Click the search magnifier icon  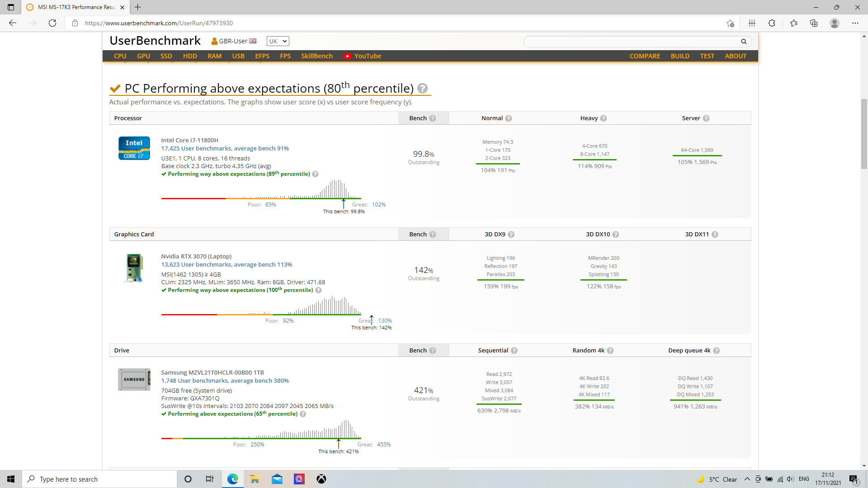click(744, 42)
